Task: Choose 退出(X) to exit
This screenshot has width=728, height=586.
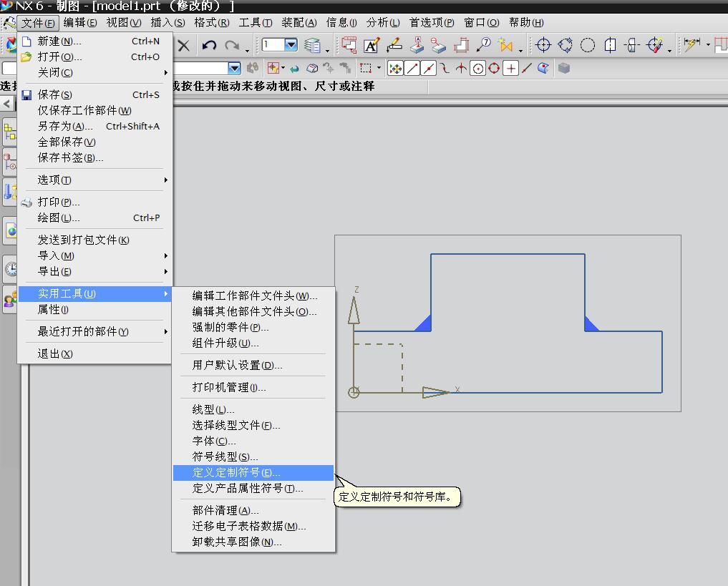Action: click(x=94, y=354)
